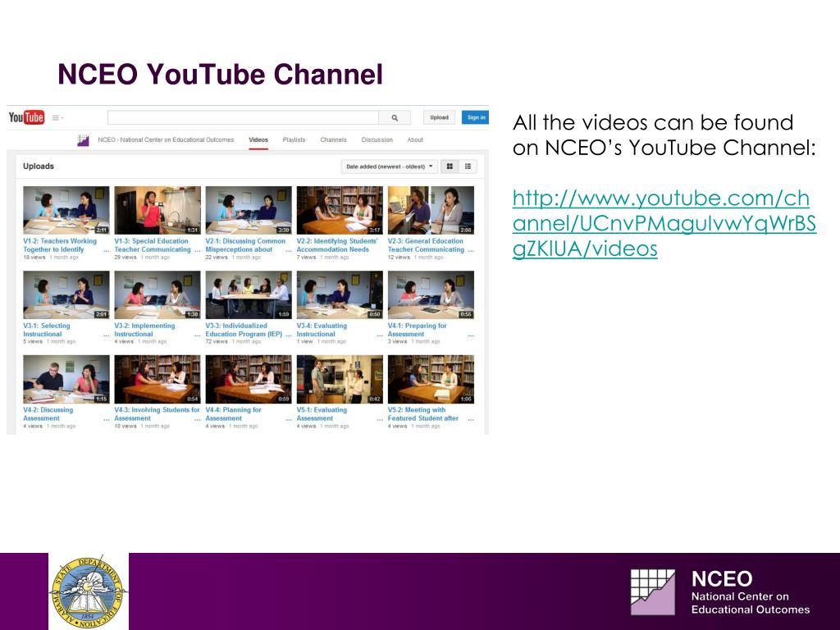Select the Channels tab
The image size is (840, 630).
[x=333, y=139]
